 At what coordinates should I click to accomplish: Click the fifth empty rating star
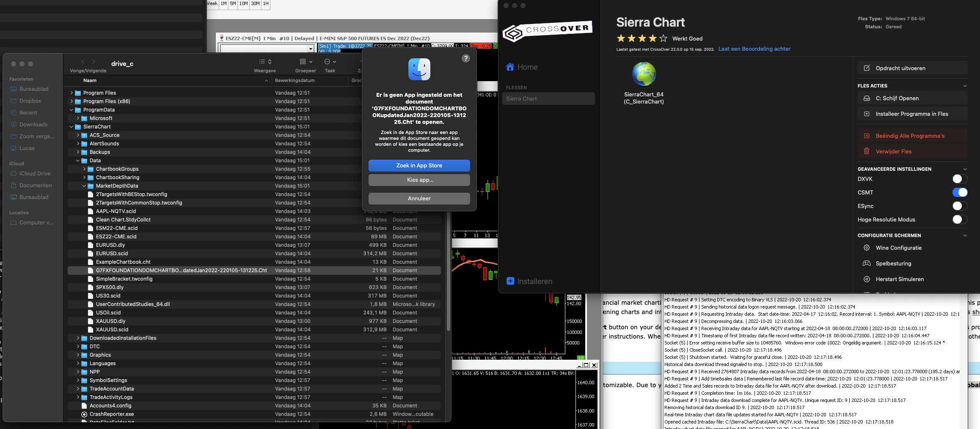[x=663, y=38]
